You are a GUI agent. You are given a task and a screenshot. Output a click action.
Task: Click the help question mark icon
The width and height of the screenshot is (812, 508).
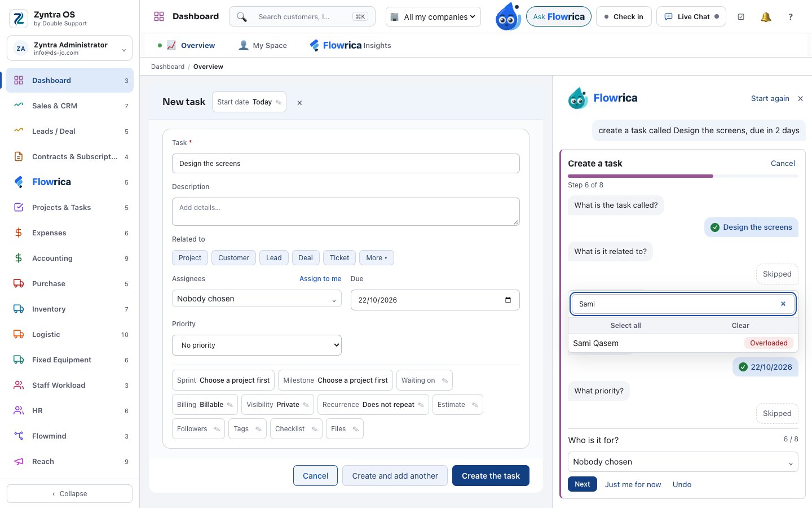(791, 17)
